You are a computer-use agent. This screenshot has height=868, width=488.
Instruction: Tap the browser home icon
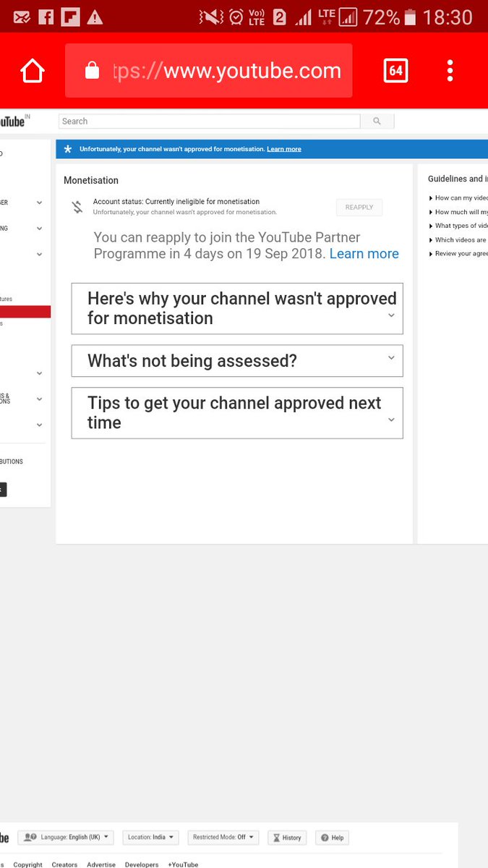coord(33,71)
